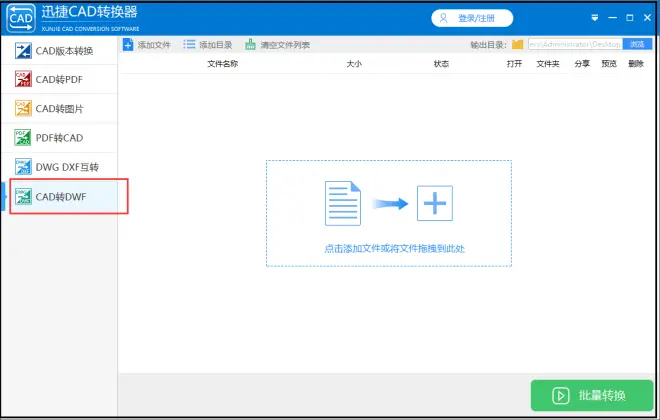Click the PDF转CAD green icon
This screenshot has width=660, height=420.
(23, 138)
